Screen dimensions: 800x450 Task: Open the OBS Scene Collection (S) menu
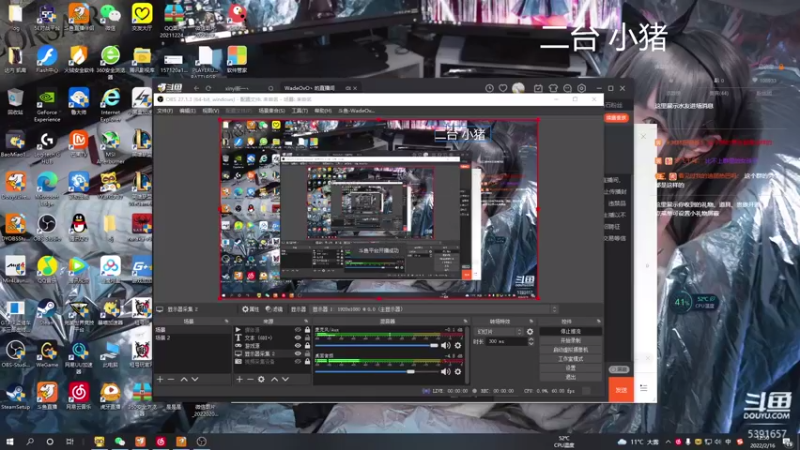(x=271, y=111)
